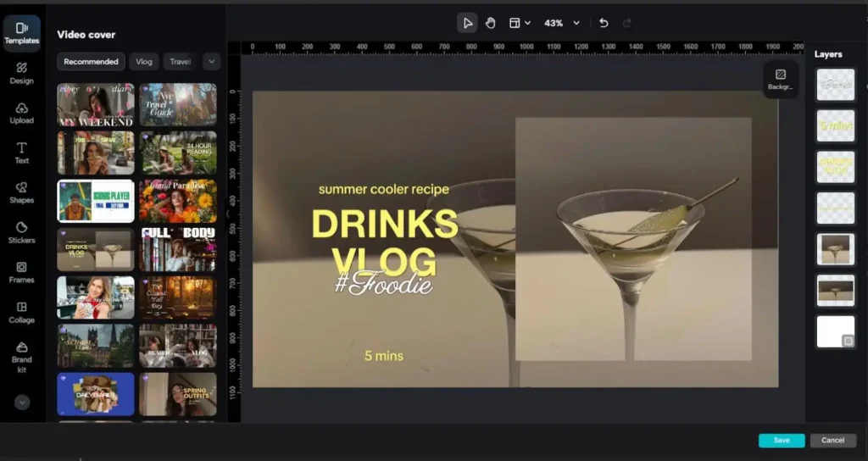Select the 'DRINKS VLOG' headline on canvas
Image resolution: width=868 pixels, height=461 pixels.
[385, 242]
